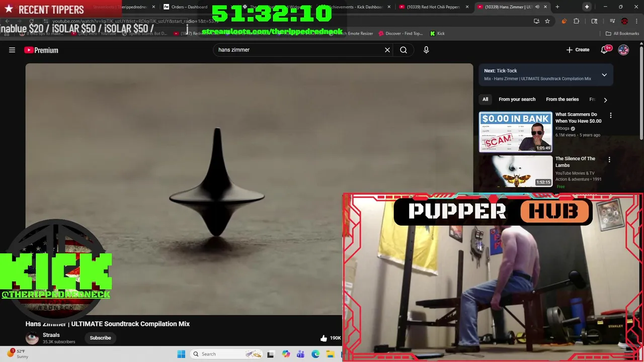Open tab search icon in toolbar

click(x=594, y=21)
